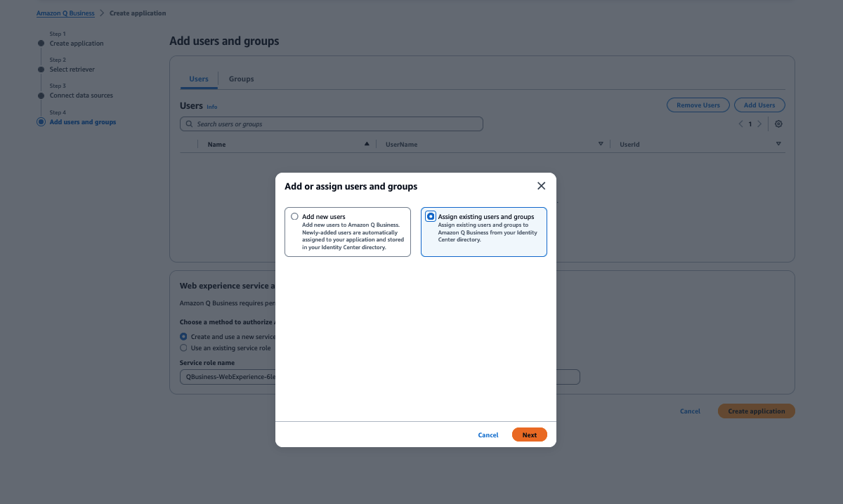Click the Step 2 Select retriever step marker

(x=41, y=69)
